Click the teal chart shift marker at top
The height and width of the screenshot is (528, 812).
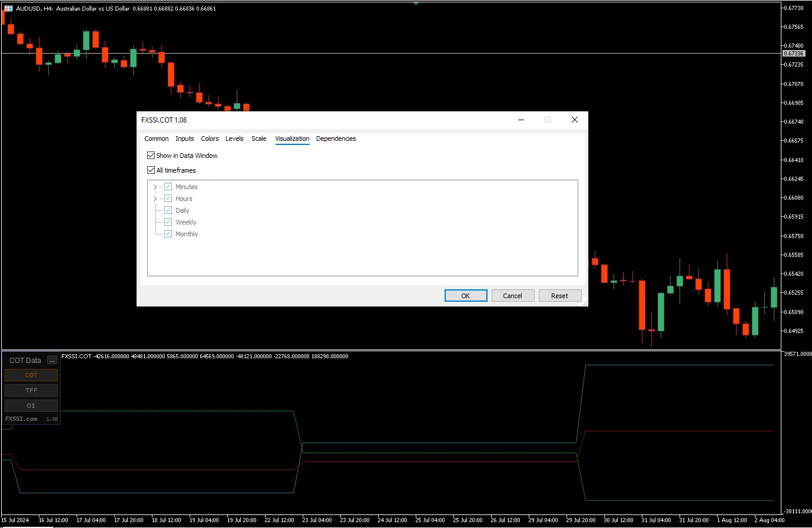click(416, 3)
